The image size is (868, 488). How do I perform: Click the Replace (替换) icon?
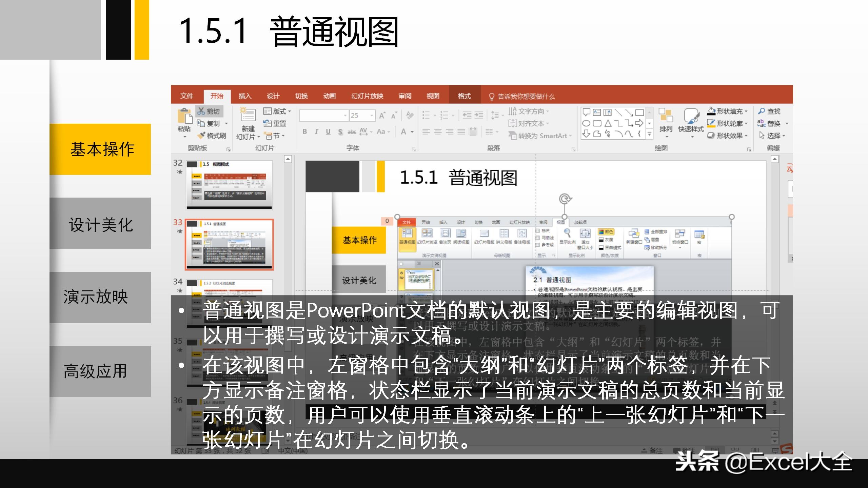coord(762,122)
